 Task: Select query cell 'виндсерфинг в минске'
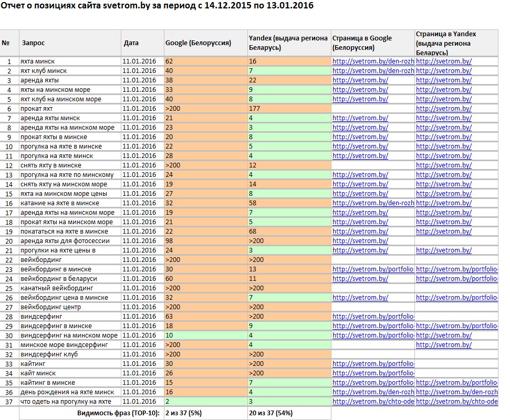pyautogui.click(x=70, y=325)
